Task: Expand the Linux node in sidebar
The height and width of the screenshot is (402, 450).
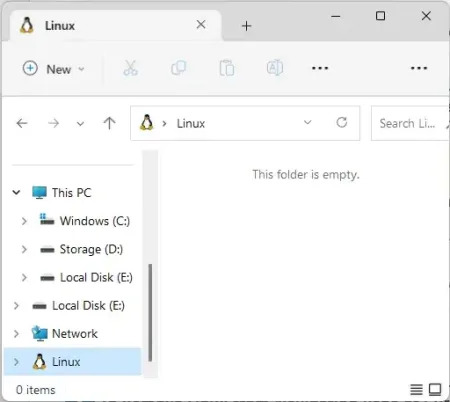Action: point(16,362)
